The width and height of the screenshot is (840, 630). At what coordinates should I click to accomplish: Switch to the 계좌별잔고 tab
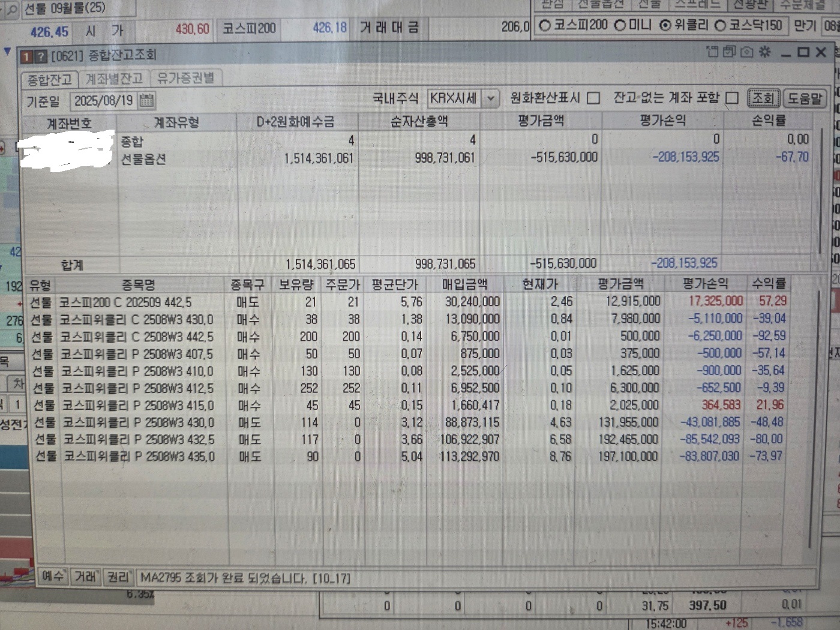(114, 79)
